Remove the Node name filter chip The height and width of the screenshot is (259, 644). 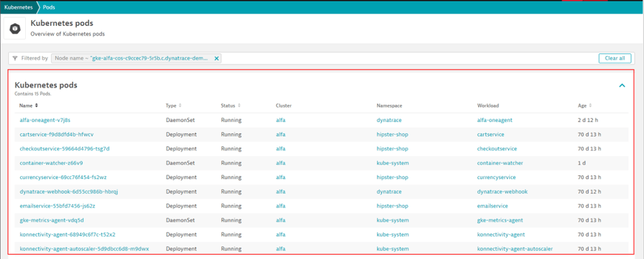tap(216, 58)
